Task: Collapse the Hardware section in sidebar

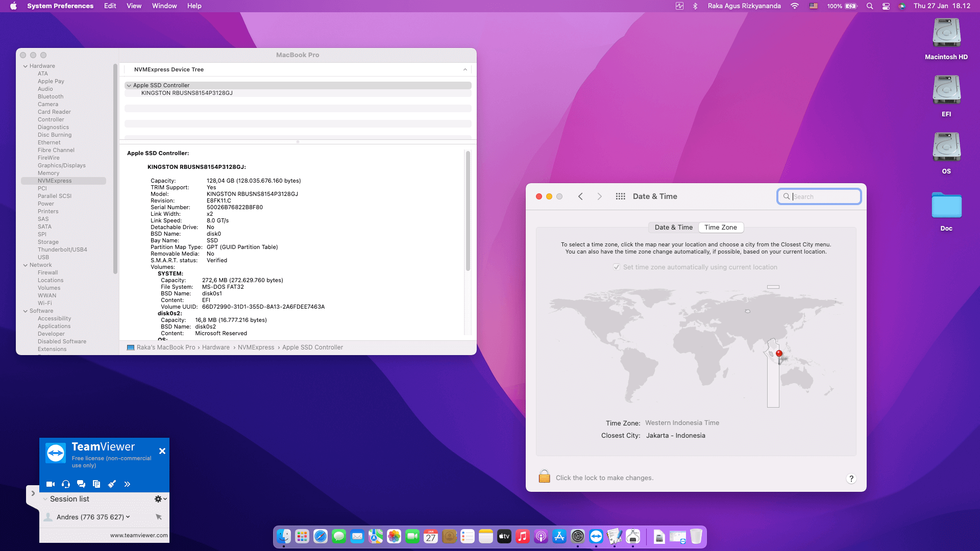Action: pyautogui.click(x=25, y=66)
